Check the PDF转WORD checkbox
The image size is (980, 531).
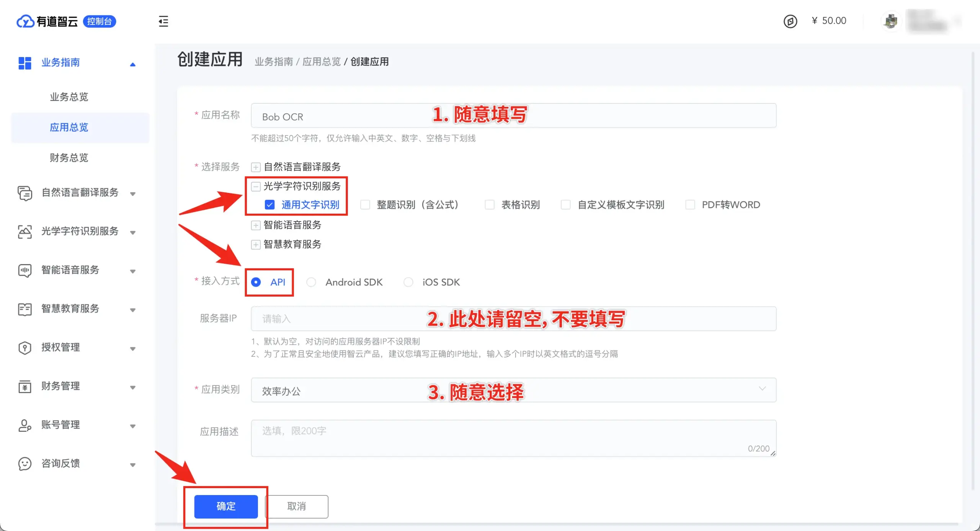click(690, 205)
